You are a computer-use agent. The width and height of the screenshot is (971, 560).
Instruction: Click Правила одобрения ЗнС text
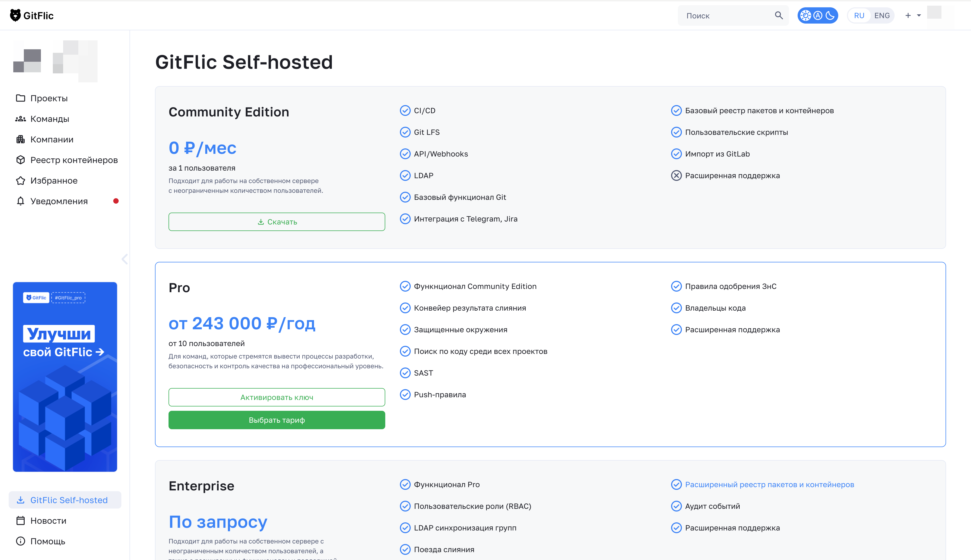(731, 286)
